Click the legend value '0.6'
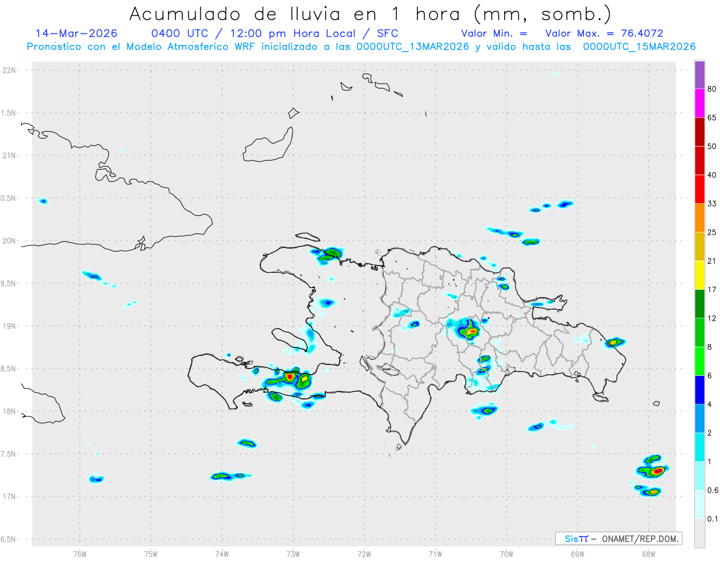728x562 pixels. [713, 490]
